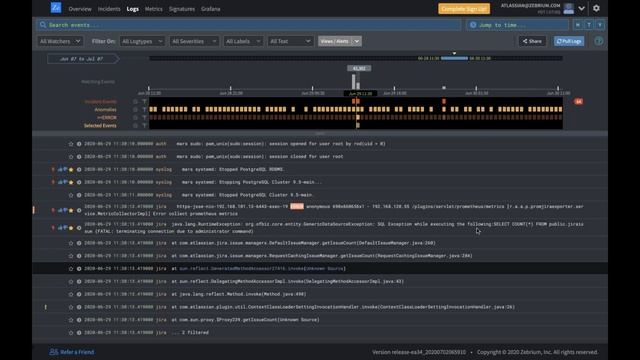Click the Search events input field

[x=249, y=25]
